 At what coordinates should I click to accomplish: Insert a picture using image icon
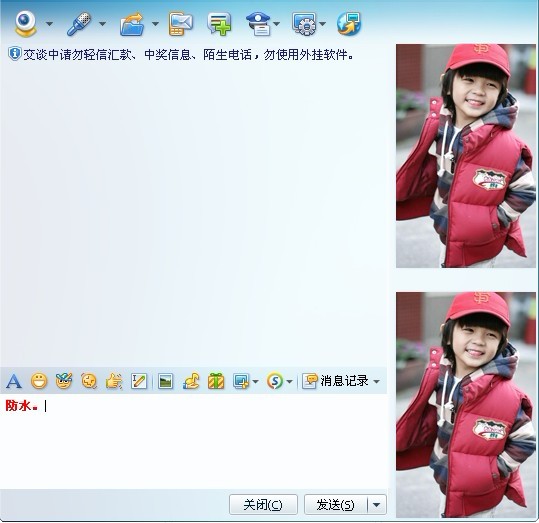click(x=165, y=381)
